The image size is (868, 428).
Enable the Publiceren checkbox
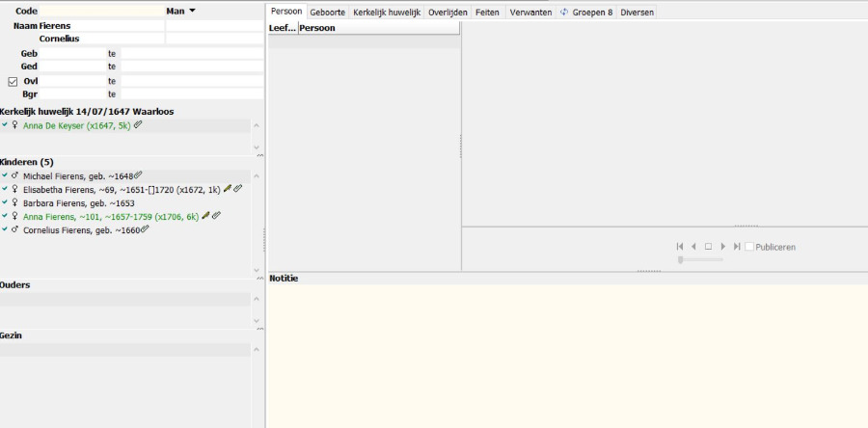click(749, 247)
